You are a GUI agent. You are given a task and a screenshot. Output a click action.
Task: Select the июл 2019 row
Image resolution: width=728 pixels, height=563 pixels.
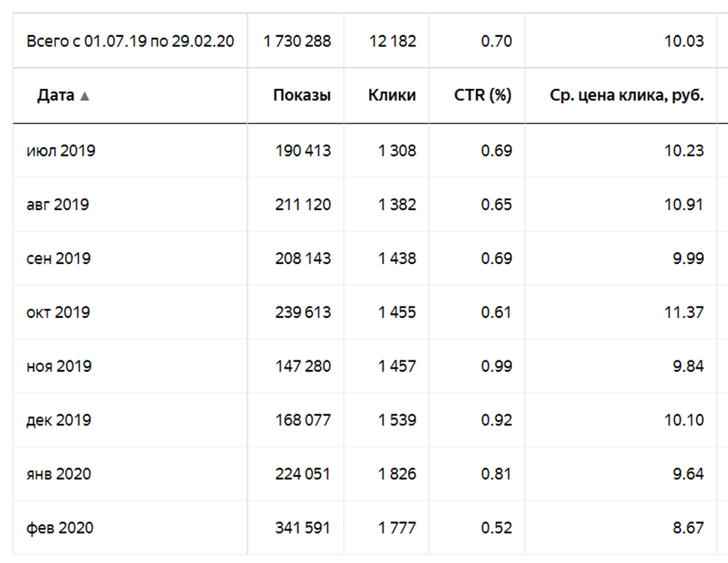[61, 151]
